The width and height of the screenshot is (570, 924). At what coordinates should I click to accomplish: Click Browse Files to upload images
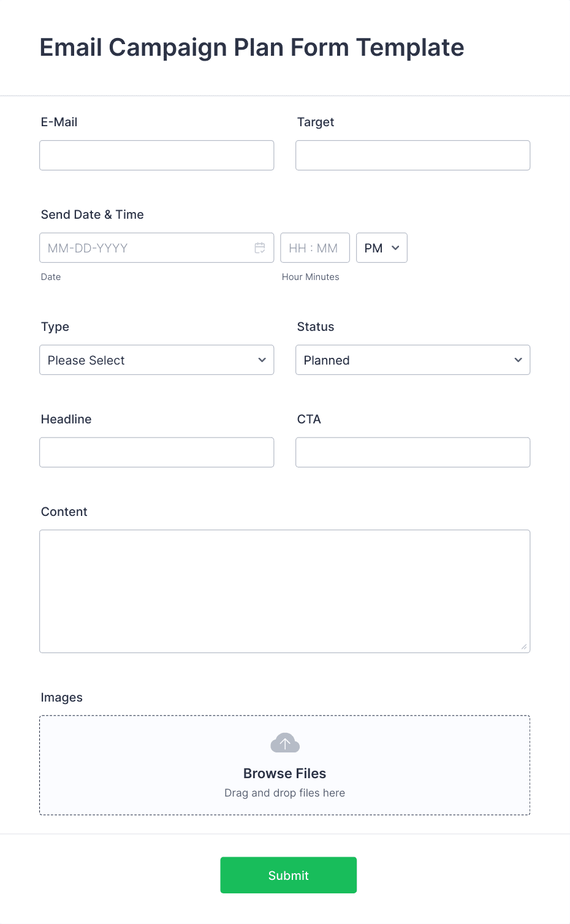tap(285, 773)
